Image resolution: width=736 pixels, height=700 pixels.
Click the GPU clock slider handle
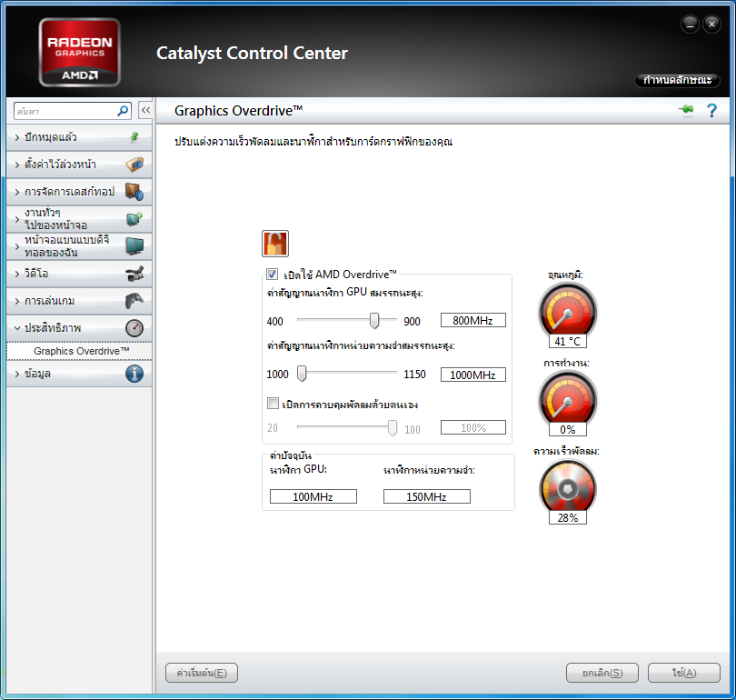374,321
